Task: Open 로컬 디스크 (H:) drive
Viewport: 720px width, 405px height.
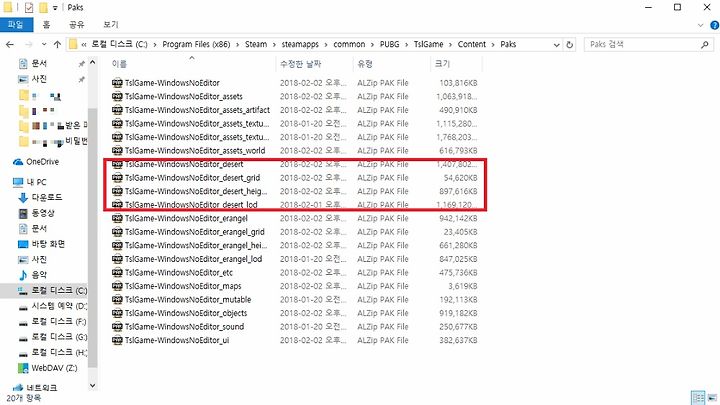Action: tap(52, 353)
